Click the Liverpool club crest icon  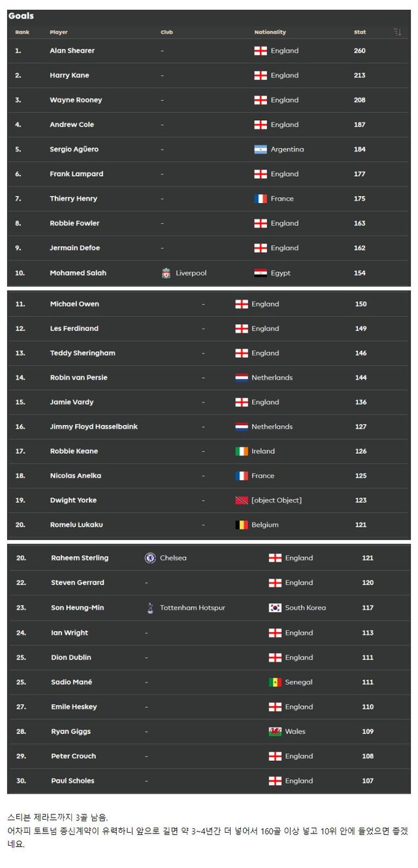(x=167, y=273)
